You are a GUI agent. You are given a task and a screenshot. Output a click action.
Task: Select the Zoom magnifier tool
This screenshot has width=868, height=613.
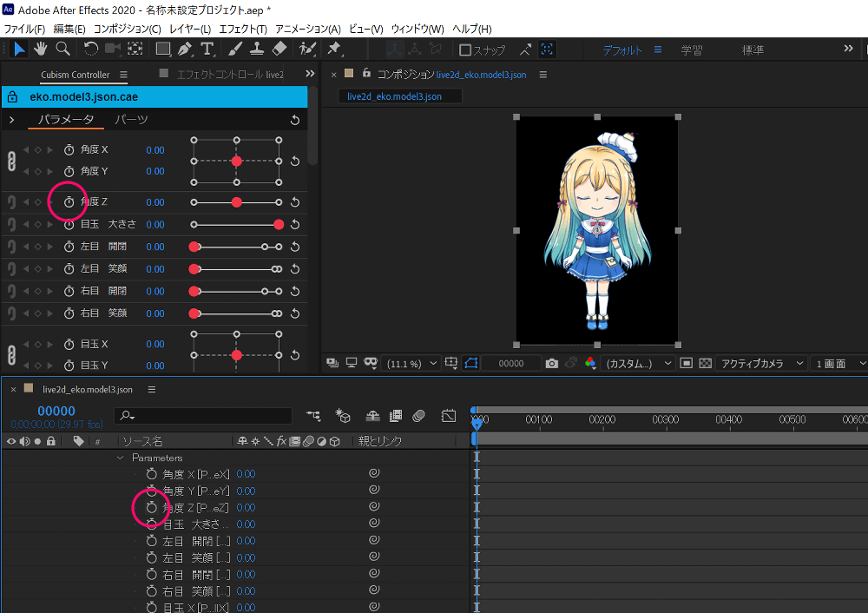[63, 49]
